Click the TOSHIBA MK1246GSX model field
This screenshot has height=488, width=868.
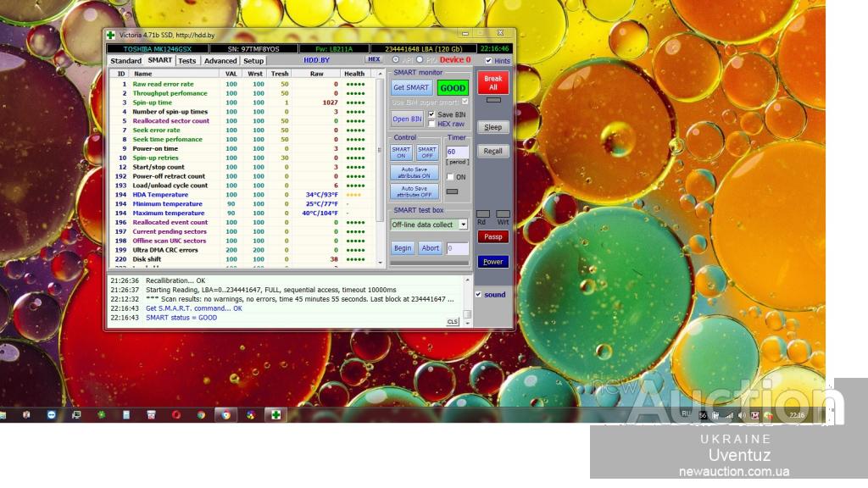pyautogui.click(x=157, y=48)
